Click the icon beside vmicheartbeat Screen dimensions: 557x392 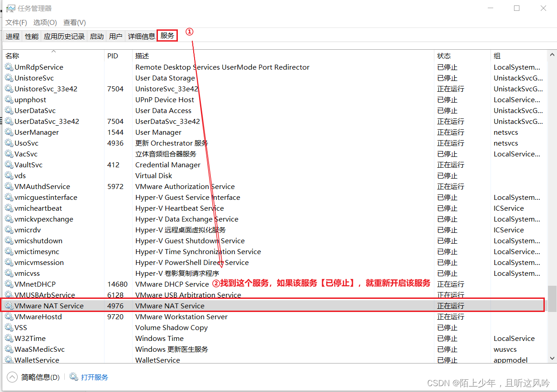pyautogui.click(x=9, y=208)
